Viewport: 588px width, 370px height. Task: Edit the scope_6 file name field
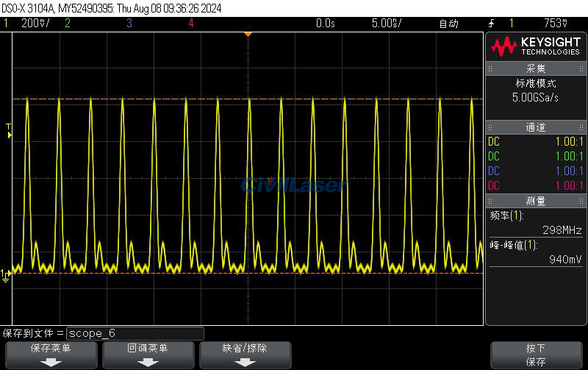click(x=135, y=333)
